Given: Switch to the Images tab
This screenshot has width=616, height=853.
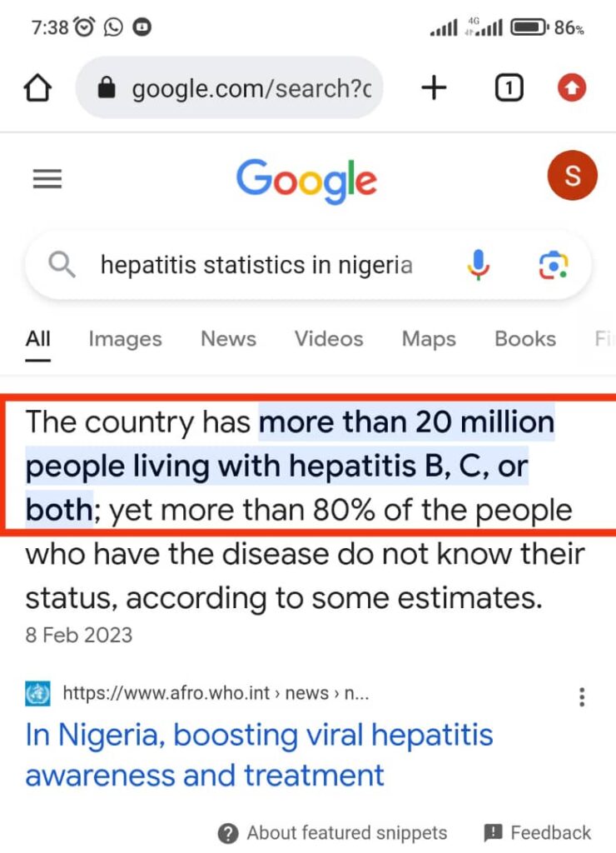Looking at the screenshot, I should pyautogui.click(x=125, y=339).
